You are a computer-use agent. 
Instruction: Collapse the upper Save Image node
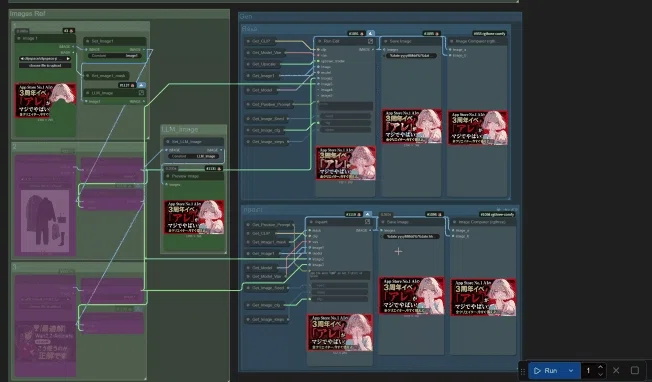(x=385, y=41)
